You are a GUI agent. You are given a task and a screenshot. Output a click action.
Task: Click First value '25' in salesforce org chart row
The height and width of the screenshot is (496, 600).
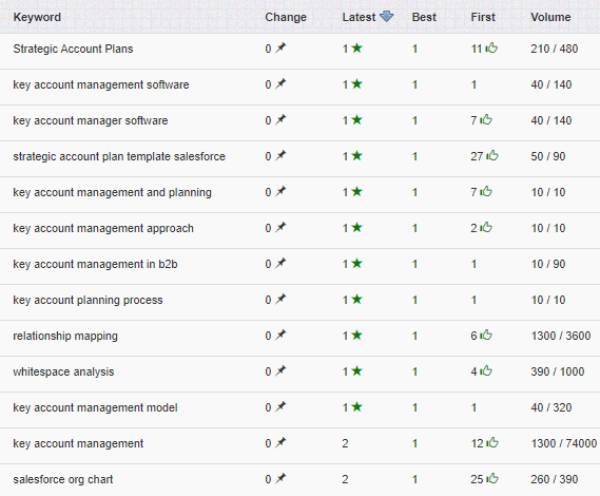point(477,480)
